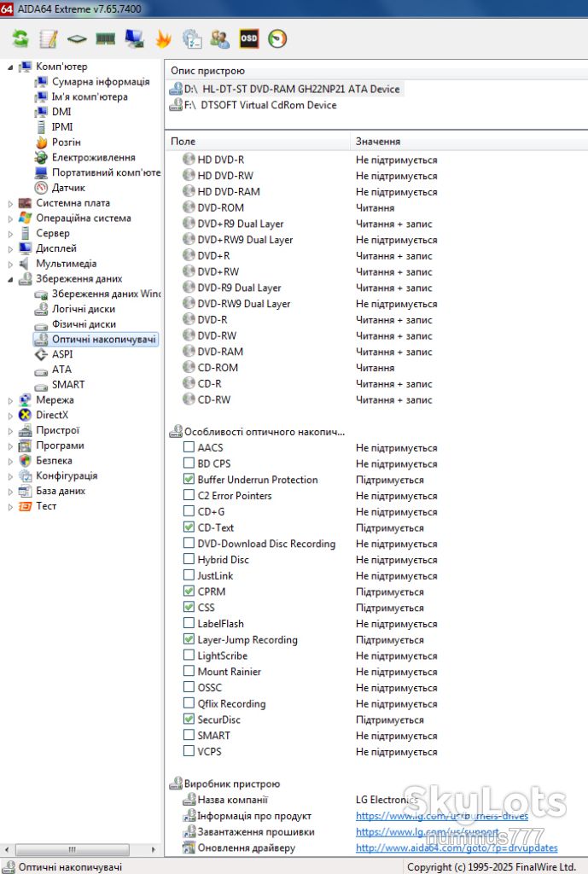
Task: Click the Опис пристрою column header
Action: 376,71
